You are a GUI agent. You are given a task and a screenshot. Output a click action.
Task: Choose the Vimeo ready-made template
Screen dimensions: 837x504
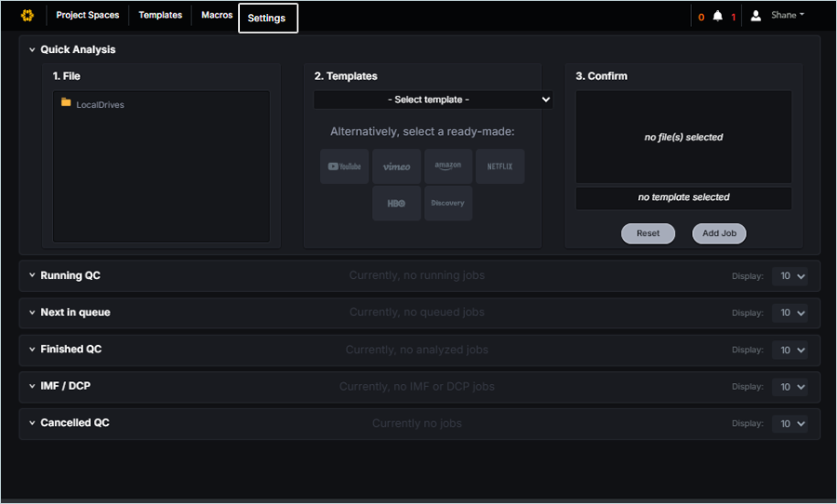point(396,166)
